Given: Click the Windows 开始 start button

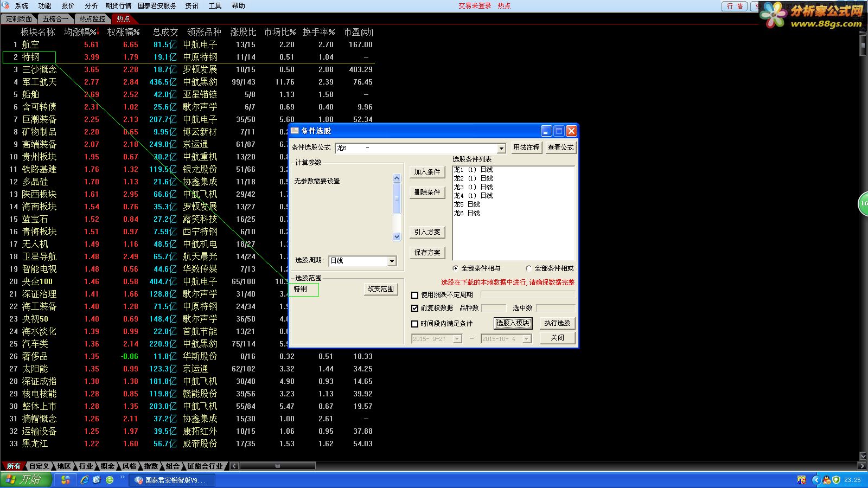Looking at the screenshot, I should 26,480.
